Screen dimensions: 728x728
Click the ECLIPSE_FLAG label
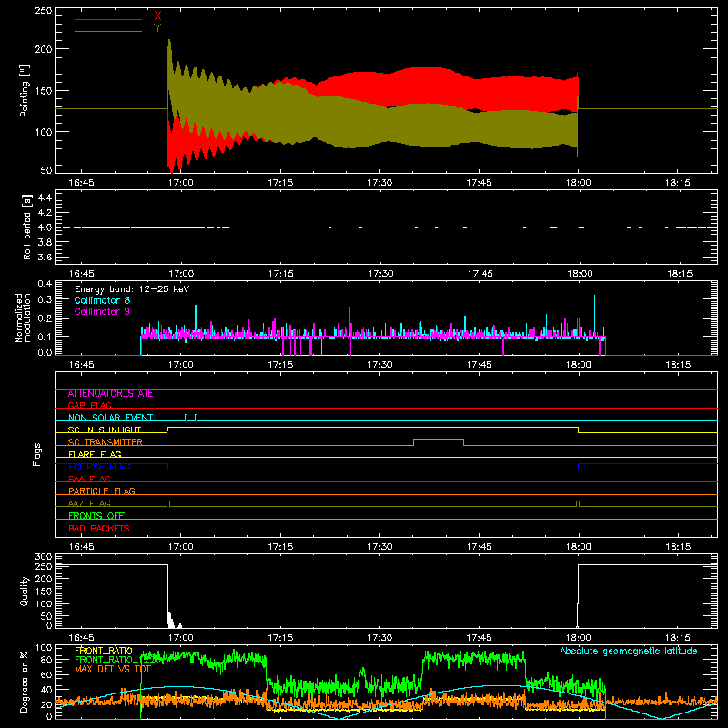click(99, 467)
